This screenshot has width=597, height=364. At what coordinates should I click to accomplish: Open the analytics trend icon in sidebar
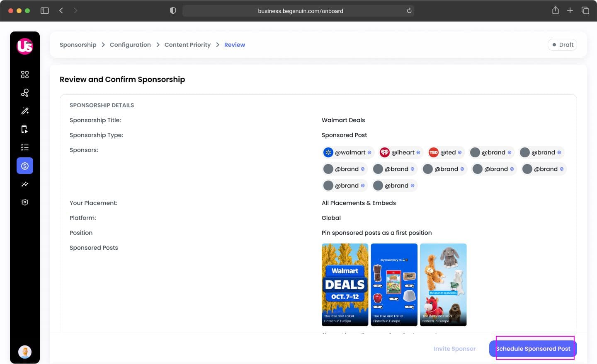[x=25, y=184]
